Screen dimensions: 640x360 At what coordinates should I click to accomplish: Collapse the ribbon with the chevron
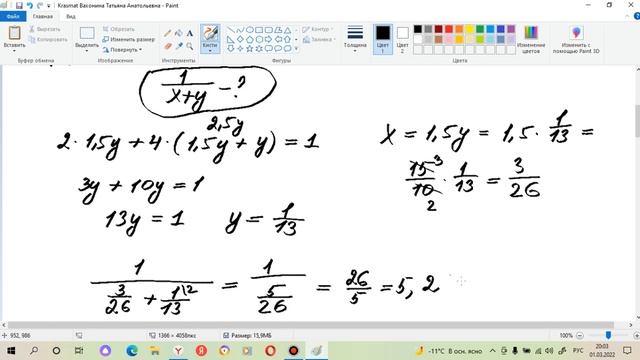(x=627, y=16)
